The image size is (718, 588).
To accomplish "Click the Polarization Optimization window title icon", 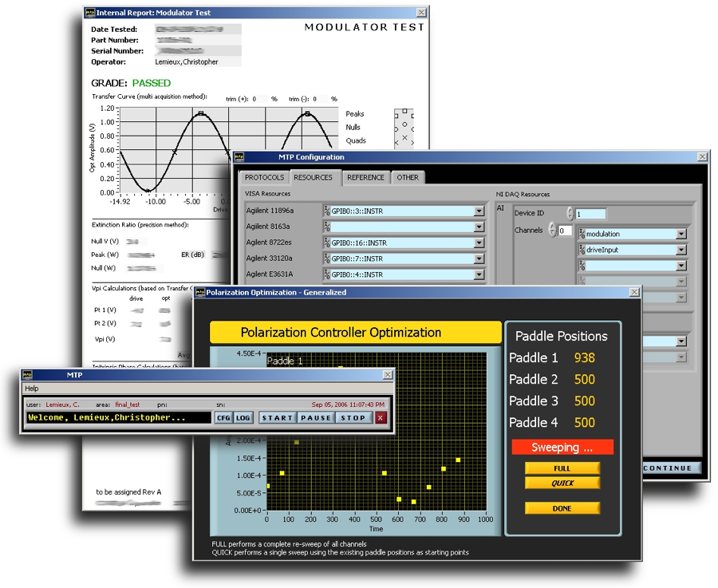I will click(200, 293).
